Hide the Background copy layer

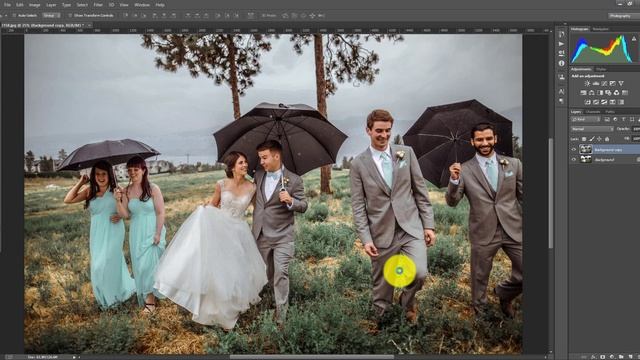(x=573, y=150)
